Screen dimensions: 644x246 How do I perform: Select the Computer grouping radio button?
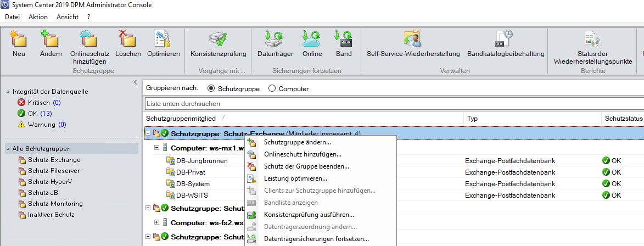coord(272,88)
